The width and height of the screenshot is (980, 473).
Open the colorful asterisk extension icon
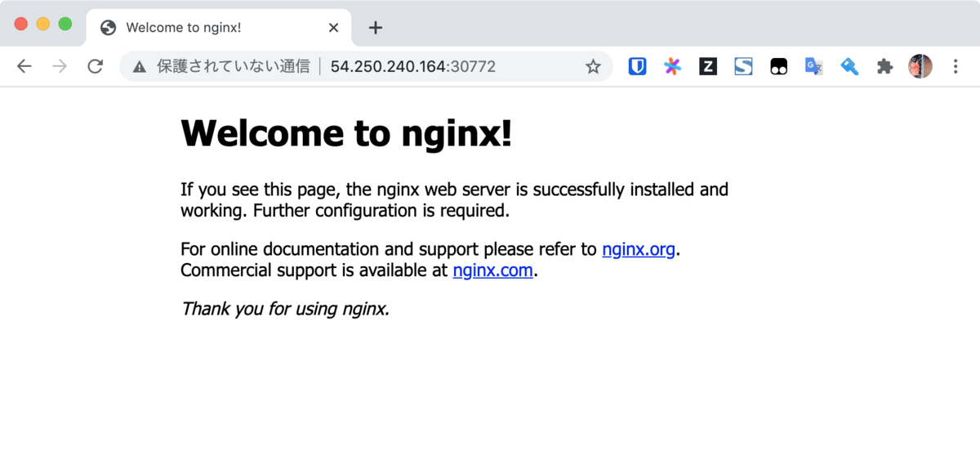672,67
